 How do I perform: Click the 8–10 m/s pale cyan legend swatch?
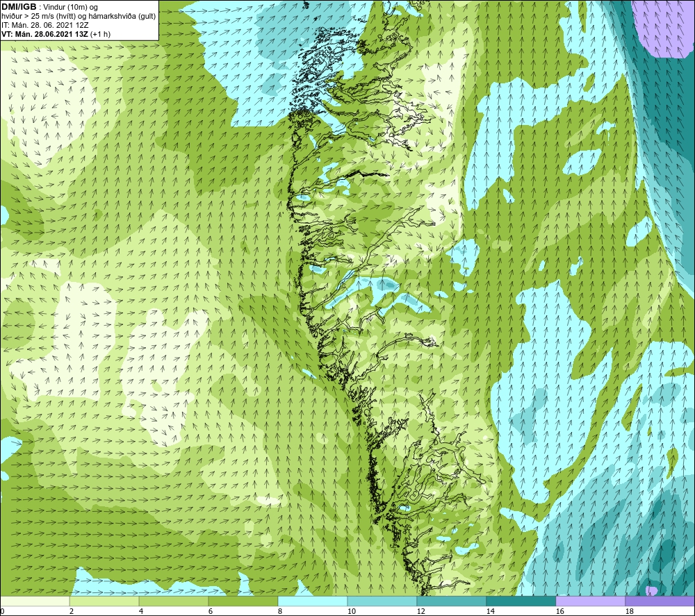click(x=313, y=601)
